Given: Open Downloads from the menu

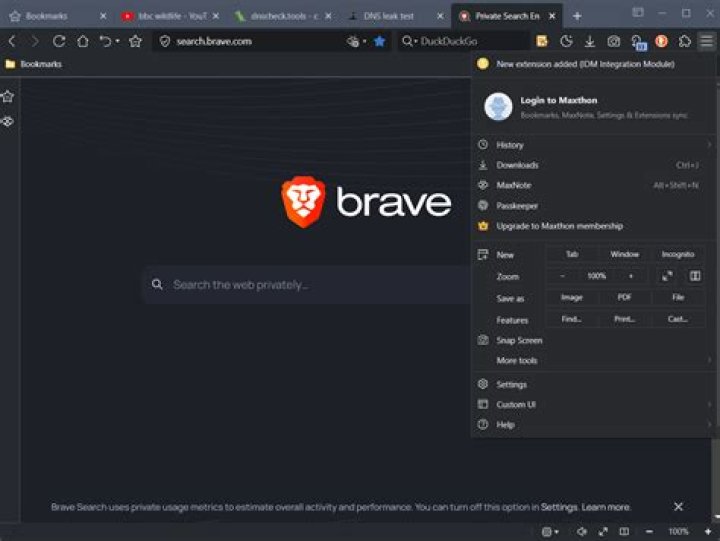Looking at the screenshot, I should pyautogui.click(x=594, y=165).
